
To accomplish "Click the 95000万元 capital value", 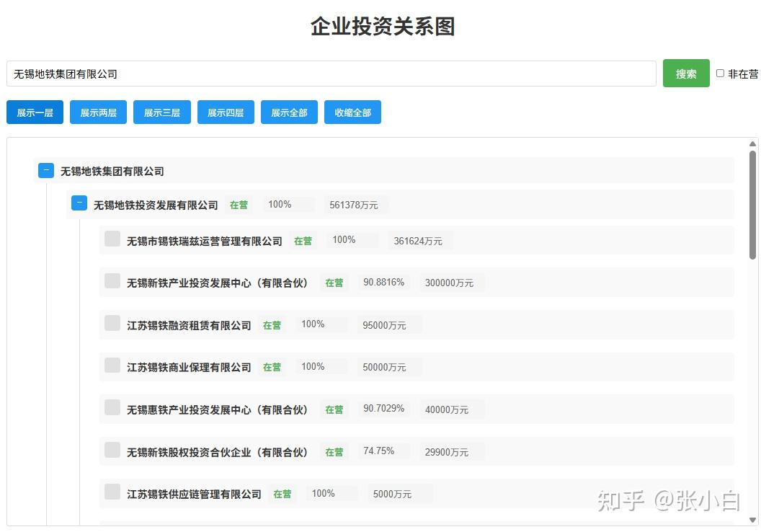I will (384, 326).
